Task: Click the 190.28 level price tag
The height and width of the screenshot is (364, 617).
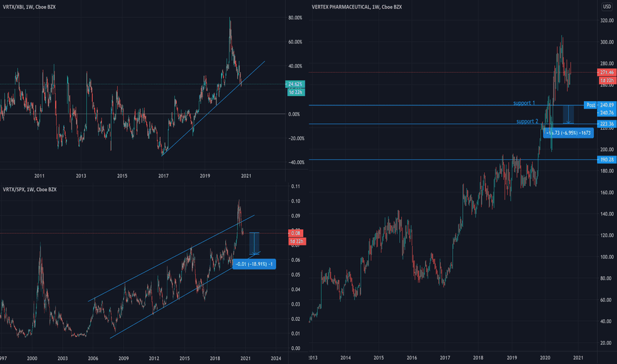Action: tap(606, 159)
